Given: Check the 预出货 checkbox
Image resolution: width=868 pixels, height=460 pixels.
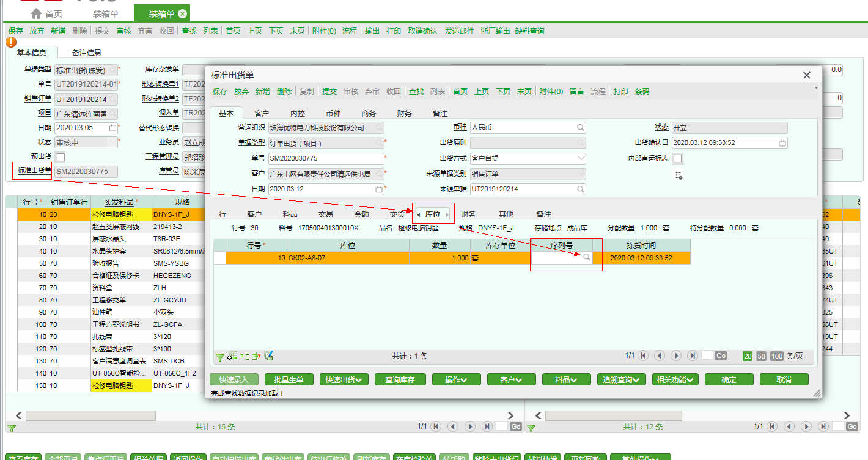Looking at the screenshot, I should [x=61, y=157].
